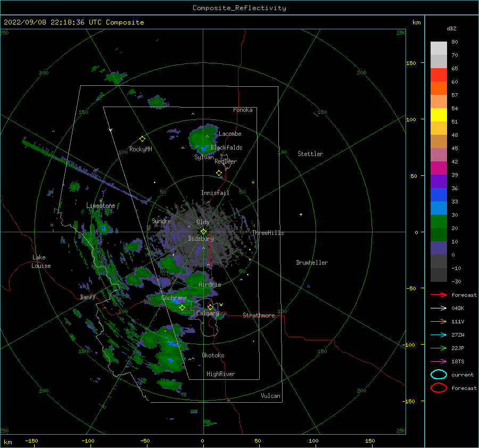Click the red forecast arrow in legend
Screen dimensions: 479x448
tap(439, 295)
